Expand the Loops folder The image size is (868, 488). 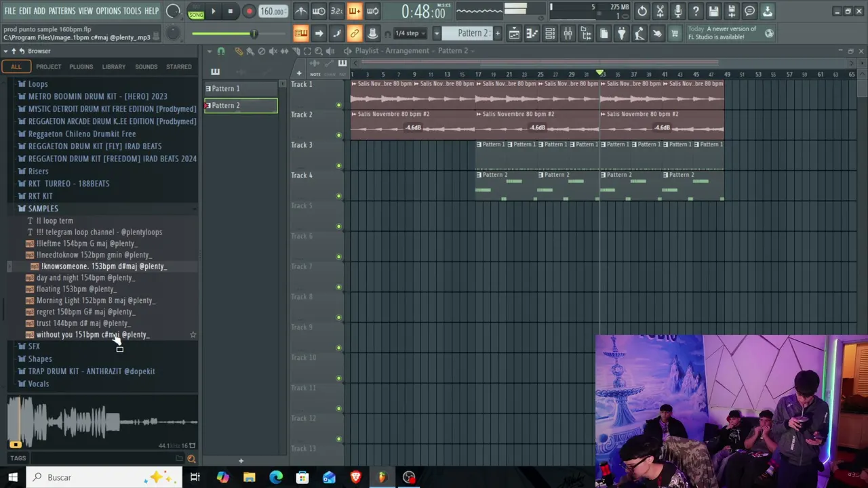coord(38,84)
